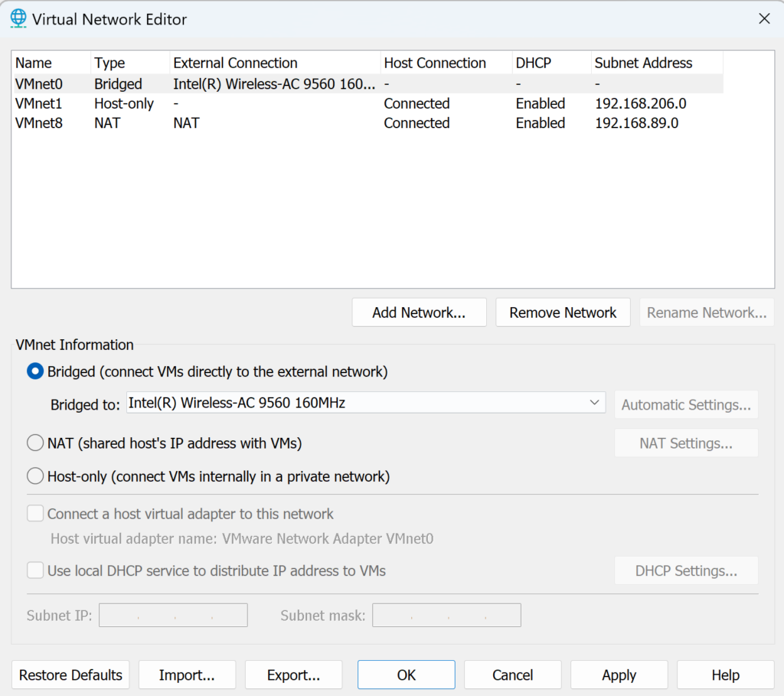This screenshot has height=696, width=784.
Task: Click the Name column header
Action: click(x=51, y=63)
